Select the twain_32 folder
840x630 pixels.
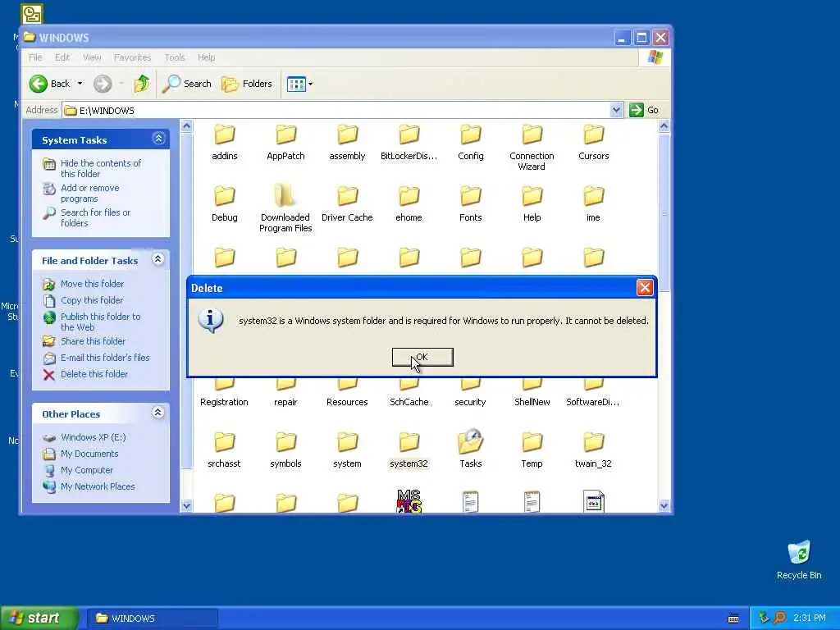click(594, 450)
